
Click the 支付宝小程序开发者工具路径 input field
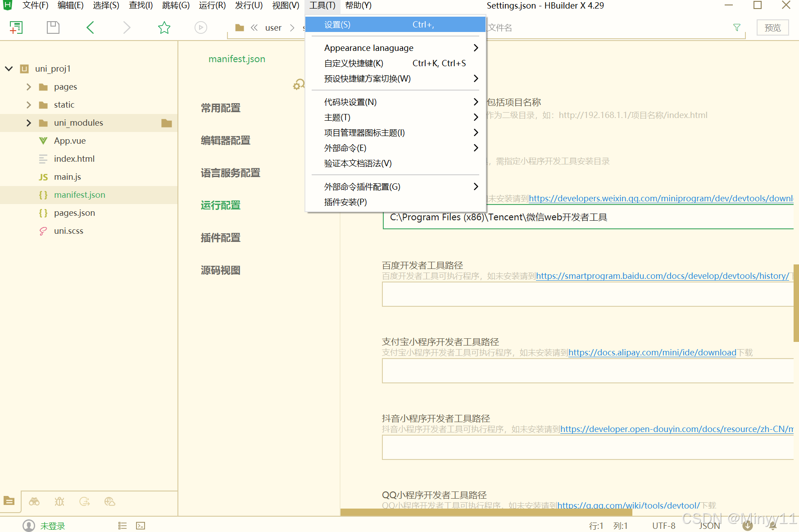(588, 371)
